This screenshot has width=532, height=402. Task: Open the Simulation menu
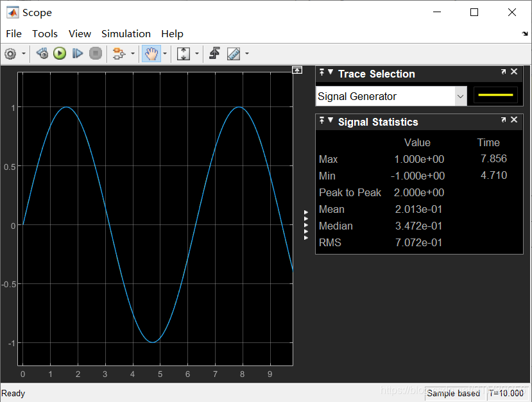pyautogui.click(x=126, y=33)
